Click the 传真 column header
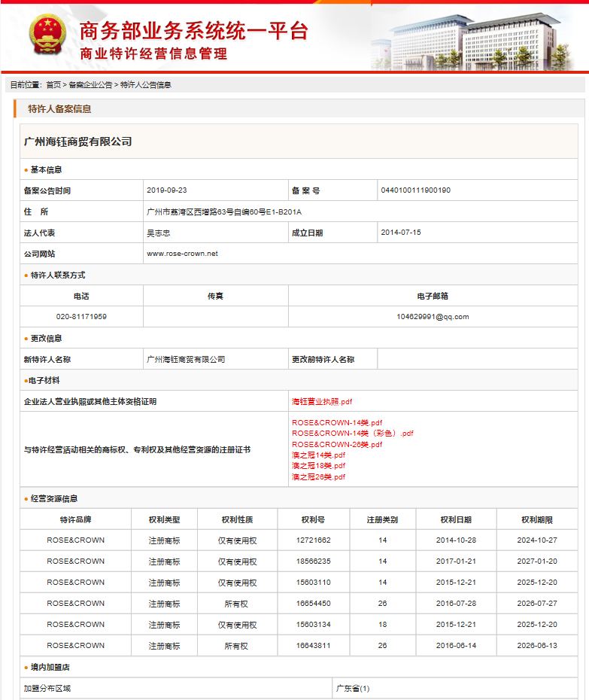Image resolution: width=589 pixels, height=700 pixels. click(216, 296)
